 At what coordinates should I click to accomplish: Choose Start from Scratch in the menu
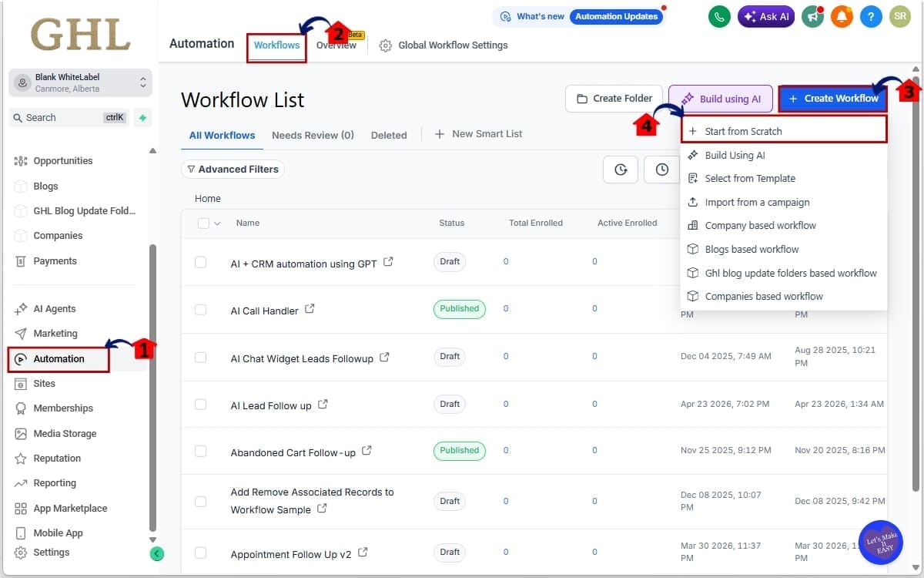pyautogui.click(x=784, y=131)
